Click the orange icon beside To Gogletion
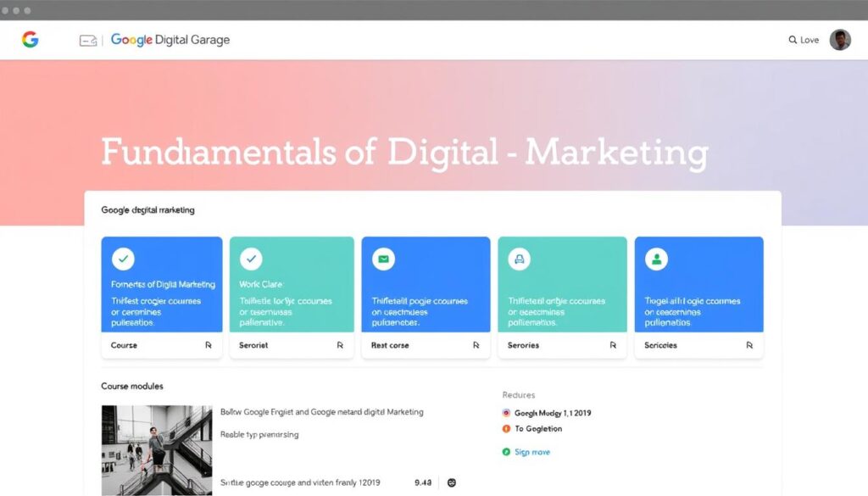This screenshot has width=868, height=496. click(506, 428)
